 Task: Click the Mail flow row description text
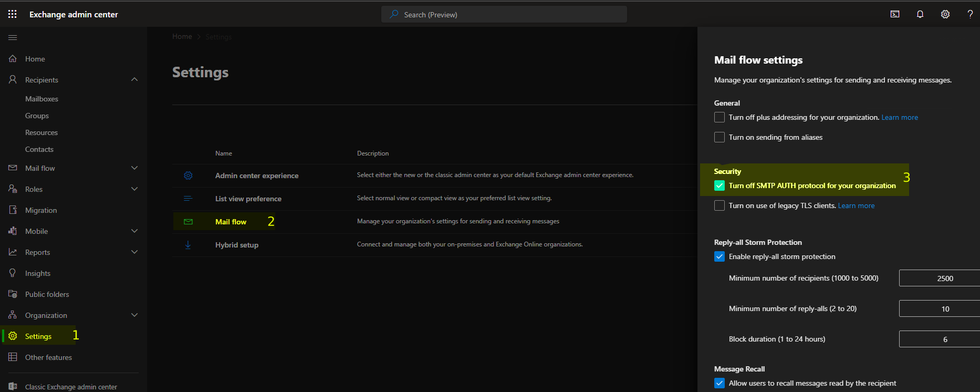click(458, 221)
